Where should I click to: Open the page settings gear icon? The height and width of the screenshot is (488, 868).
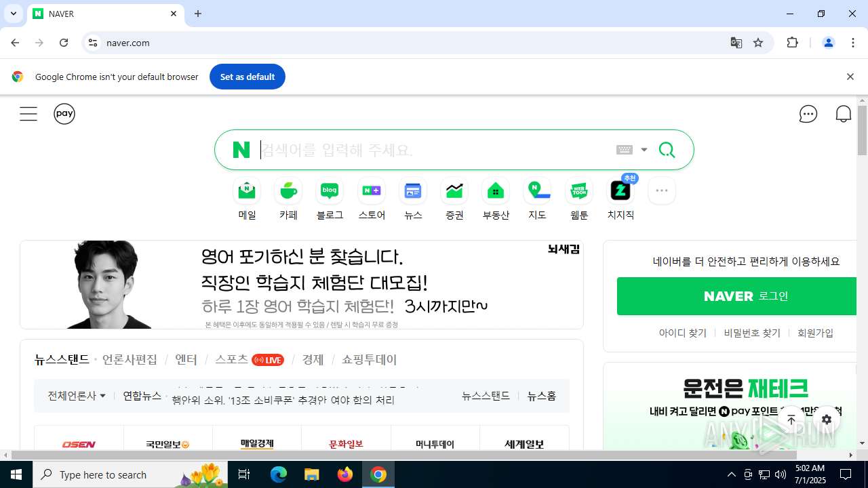tap(827, 420)
